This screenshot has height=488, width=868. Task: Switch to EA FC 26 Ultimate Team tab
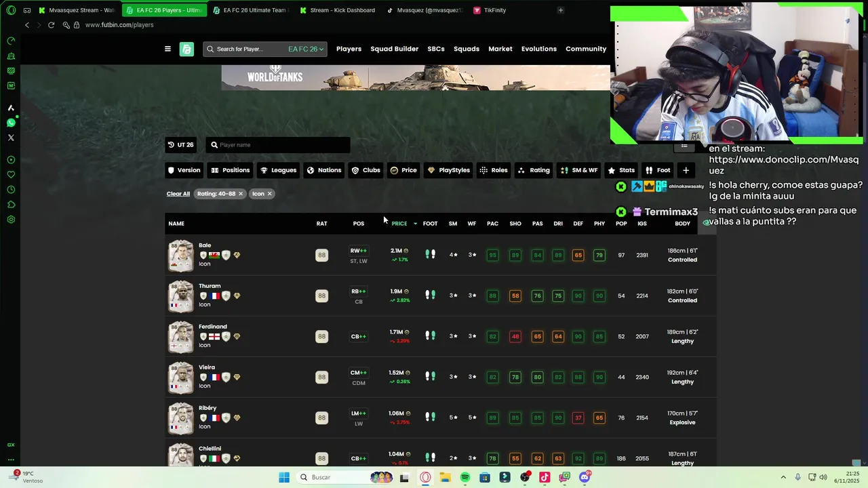251,10
